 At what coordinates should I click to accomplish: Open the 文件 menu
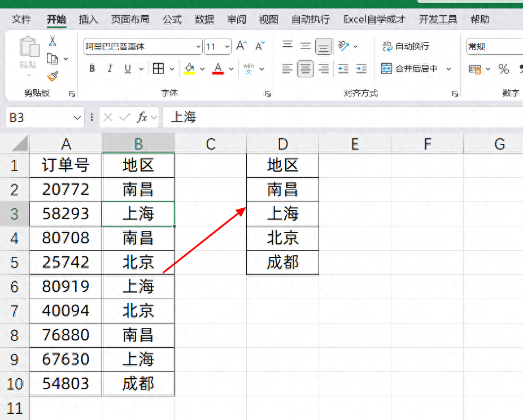21,19
